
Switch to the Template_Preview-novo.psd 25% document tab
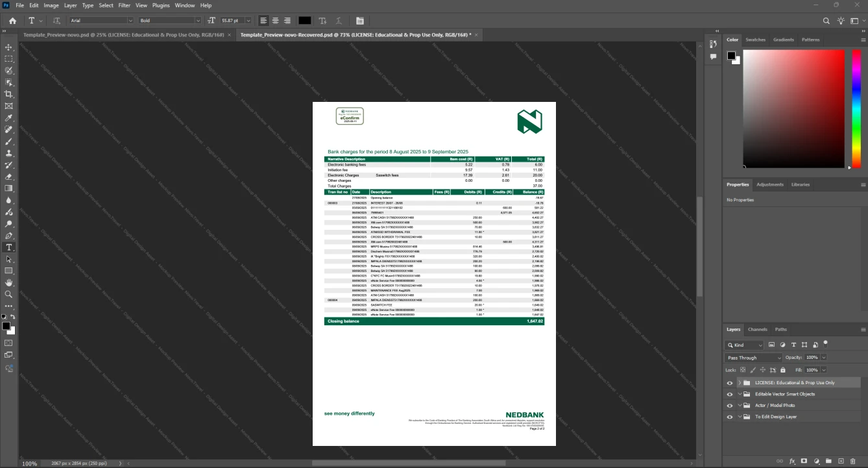(x=123, y=34)
